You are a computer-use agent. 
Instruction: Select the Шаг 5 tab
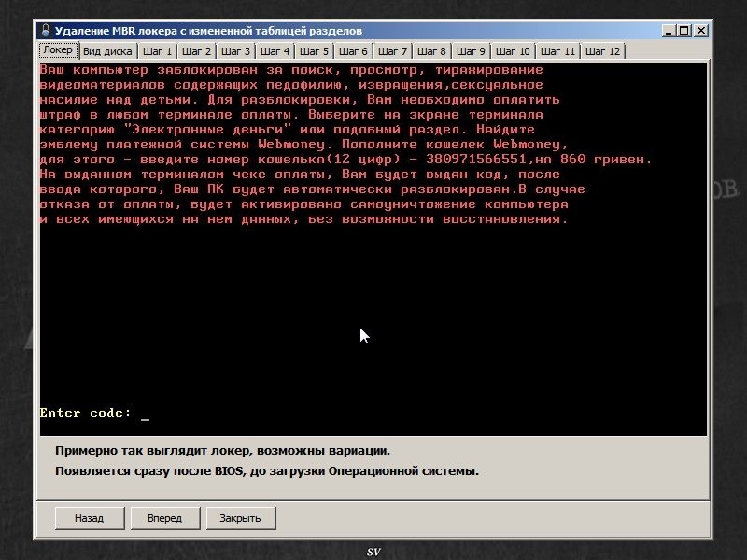click(x=314, y=51)
